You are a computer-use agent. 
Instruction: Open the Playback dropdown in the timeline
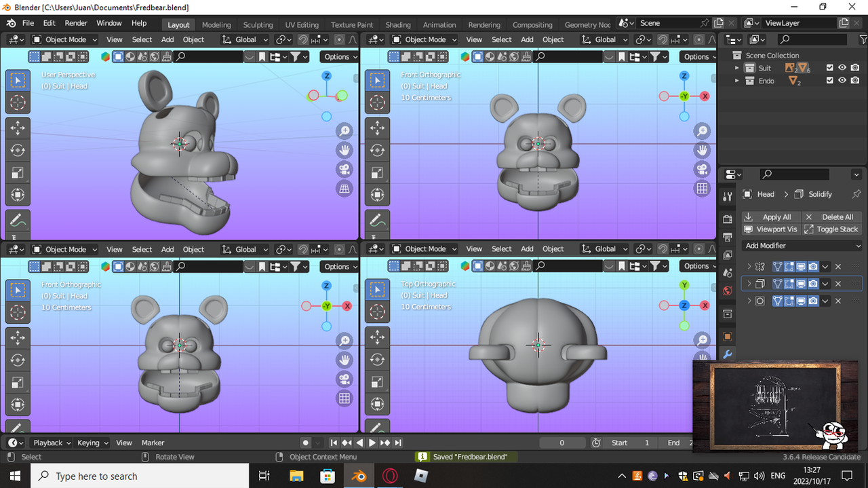pyautogui.click(x=52, y=443)
